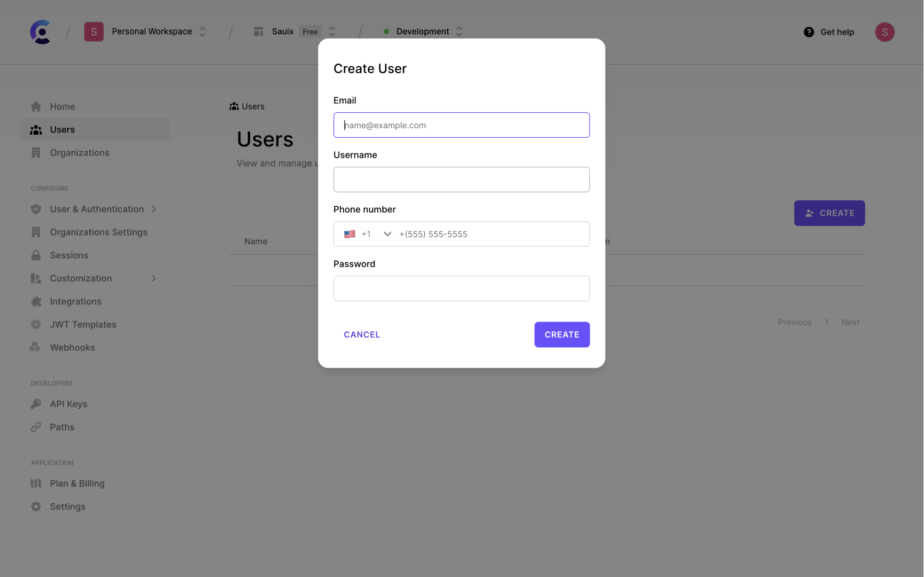The width and height of the screenshot is (924, 577).
Task: Cancel the Create User dialog
Action: 362,334
